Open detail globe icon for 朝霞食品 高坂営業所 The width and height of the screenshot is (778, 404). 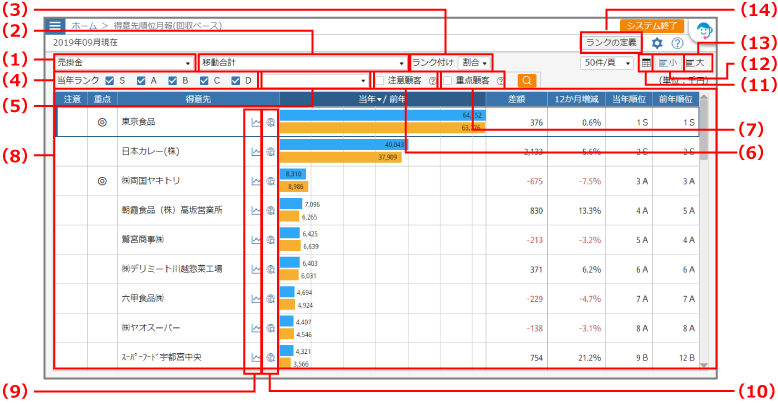[x=270, y=210]
